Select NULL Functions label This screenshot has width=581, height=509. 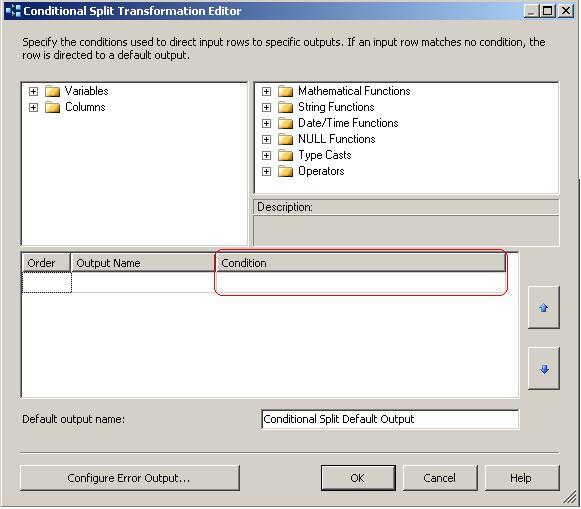336,139
